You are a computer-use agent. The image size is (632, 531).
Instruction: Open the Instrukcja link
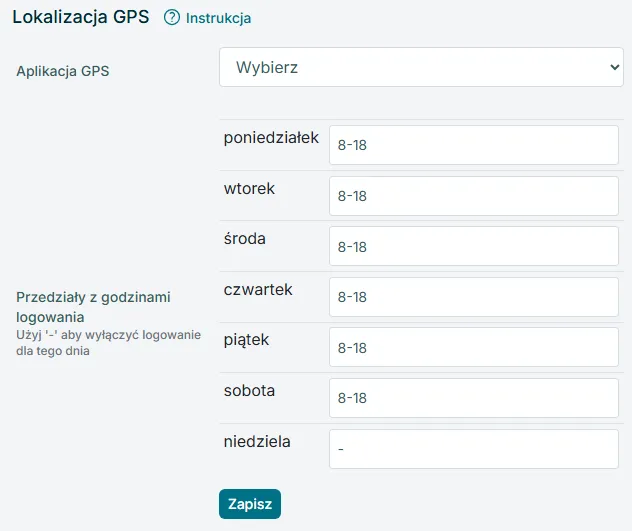218,18
